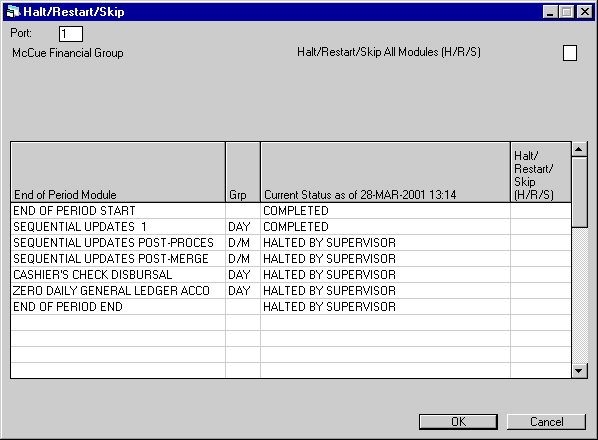The width and height of the screenshot is (598, 440).
Task: Select the END OF PERIOD END row
Action: coord(291,307)
